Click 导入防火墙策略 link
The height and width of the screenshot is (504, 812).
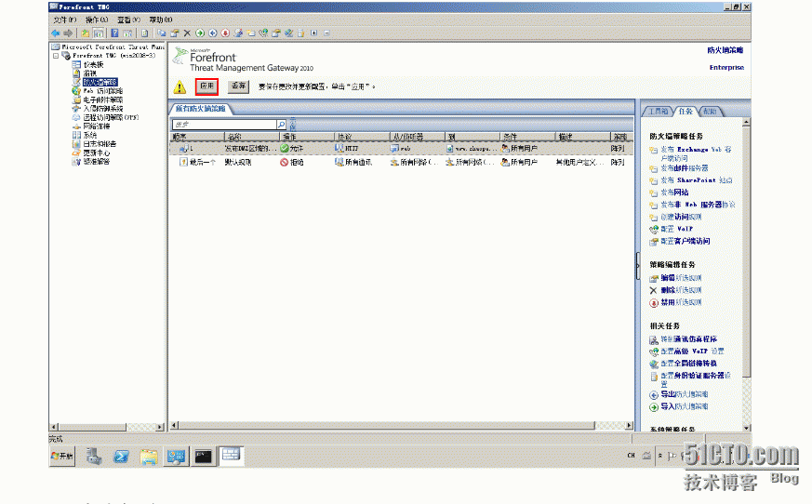(684, 406)
